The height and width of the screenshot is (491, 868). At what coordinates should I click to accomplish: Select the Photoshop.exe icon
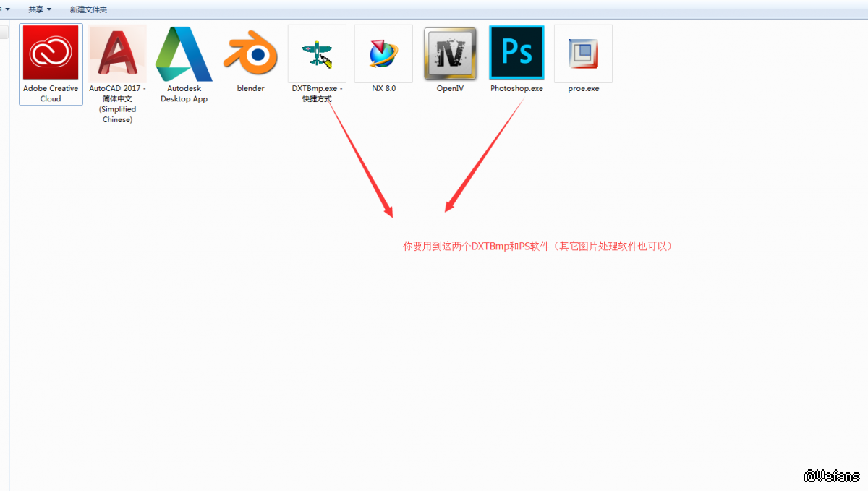[516, 52]
